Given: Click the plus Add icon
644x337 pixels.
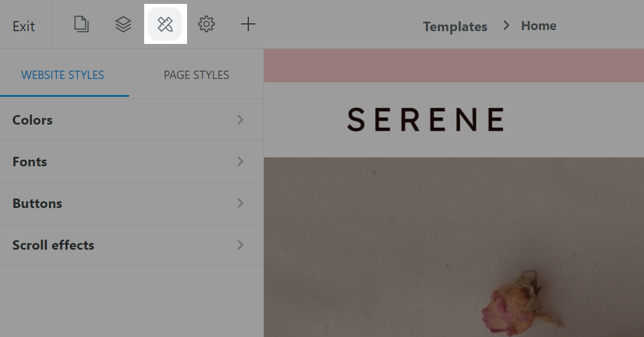Looking at the screenshot, I should click(248, 24).
